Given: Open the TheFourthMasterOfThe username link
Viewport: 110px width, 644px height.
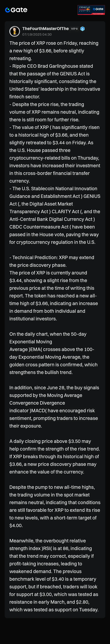Looking at the screenshot, I should coord(46,29).
